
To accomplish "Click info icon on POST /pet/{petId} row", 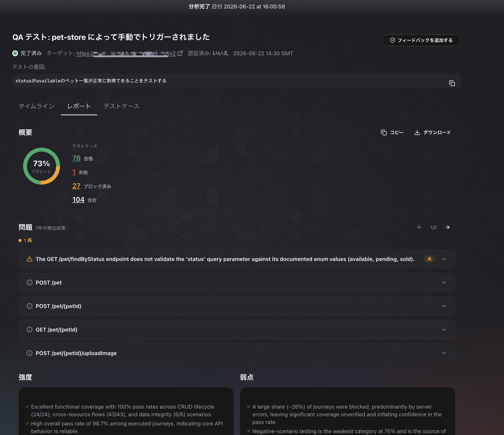I will click(30, 306).
